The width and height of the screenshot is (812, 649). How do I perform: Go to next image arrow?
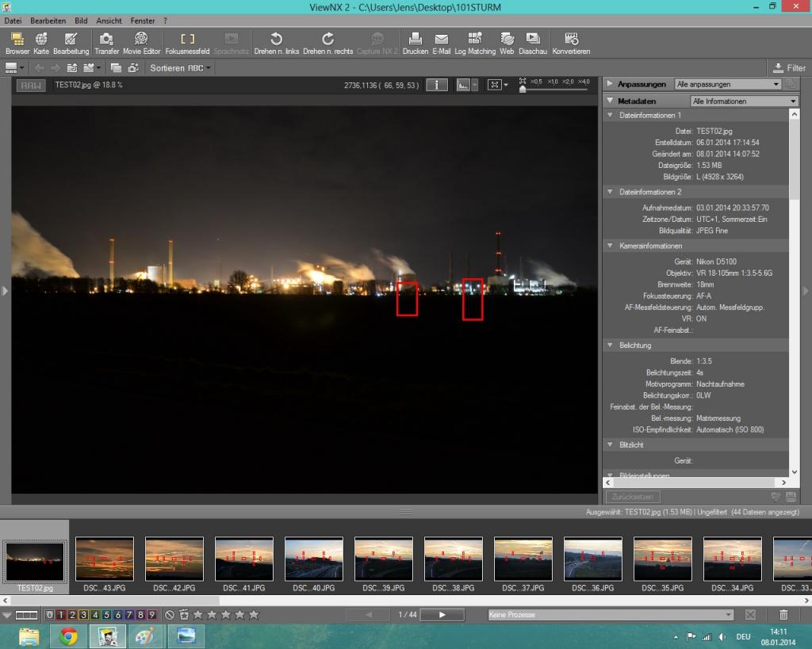point(442,615)
